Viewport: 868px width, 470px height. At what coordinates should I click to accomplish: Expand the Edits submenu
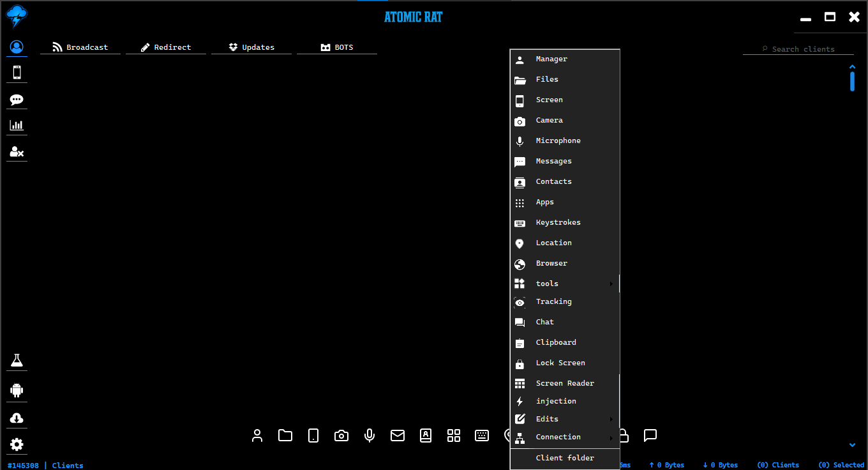565,419
